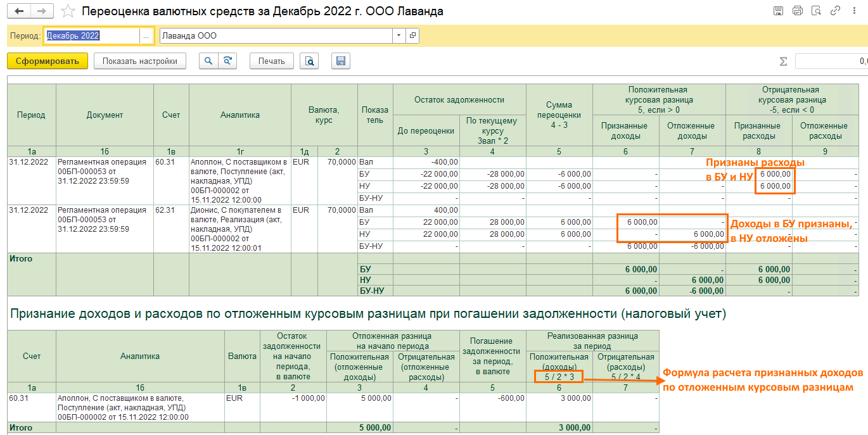
Task: Open print preview from the title bar
Action: click(x=816, y=11)
